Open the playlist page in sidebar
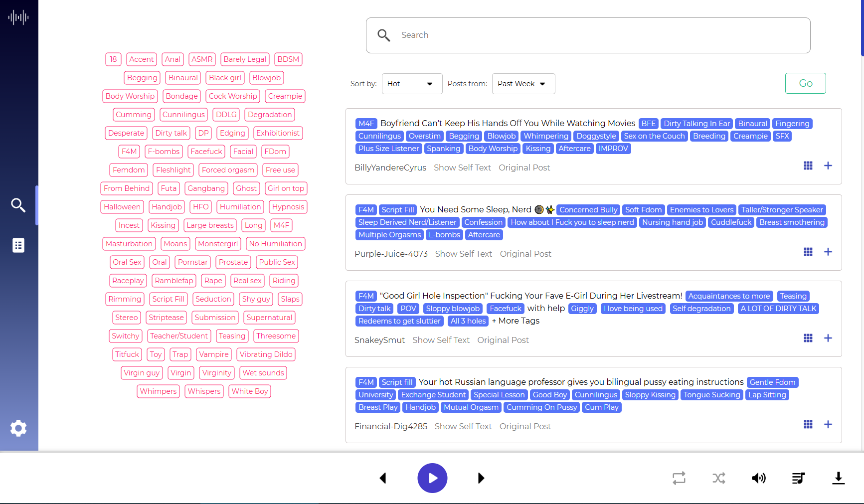Viewport: 864px width, 504px height. click(18, 245)
